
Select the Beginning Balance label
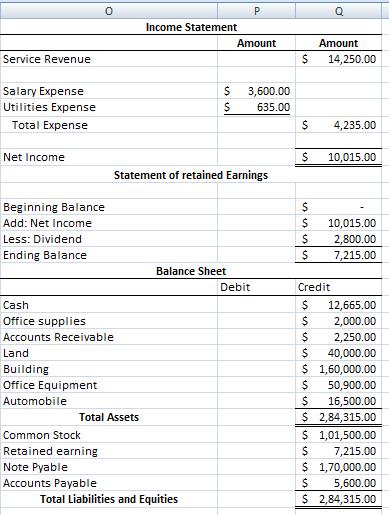point(54,207)
